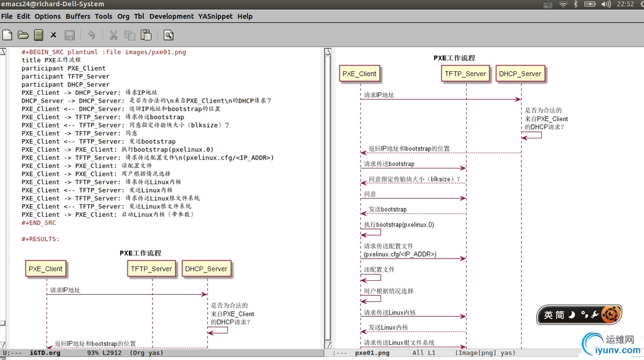Click the Cut scissors icon
This screenshot has width=644, height=360.
[113, 35]
